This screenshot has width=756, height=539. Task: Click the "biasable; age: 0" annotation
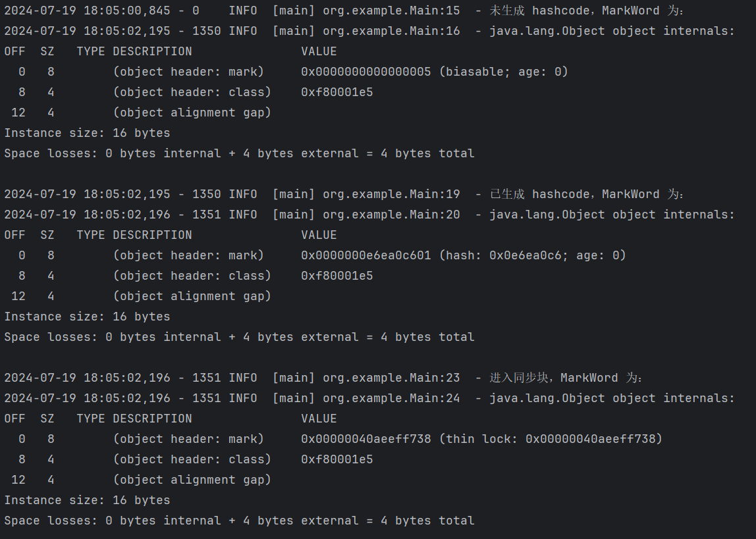pyautogui.click(x=503, y=72)
